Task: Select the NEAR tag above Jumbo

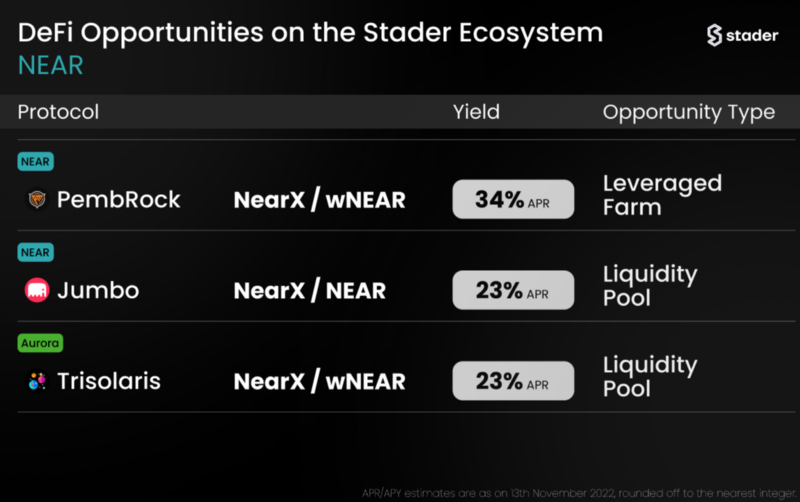Action: pos(35,253)
